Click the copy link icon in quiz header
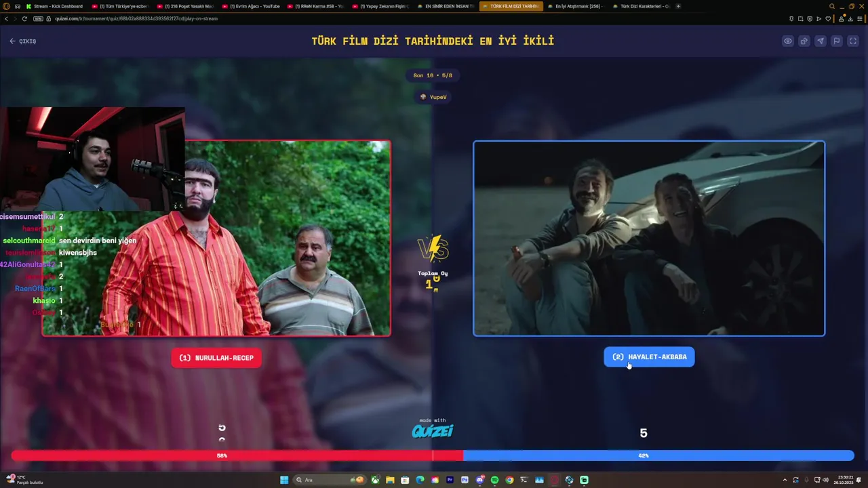 (804, 41)
